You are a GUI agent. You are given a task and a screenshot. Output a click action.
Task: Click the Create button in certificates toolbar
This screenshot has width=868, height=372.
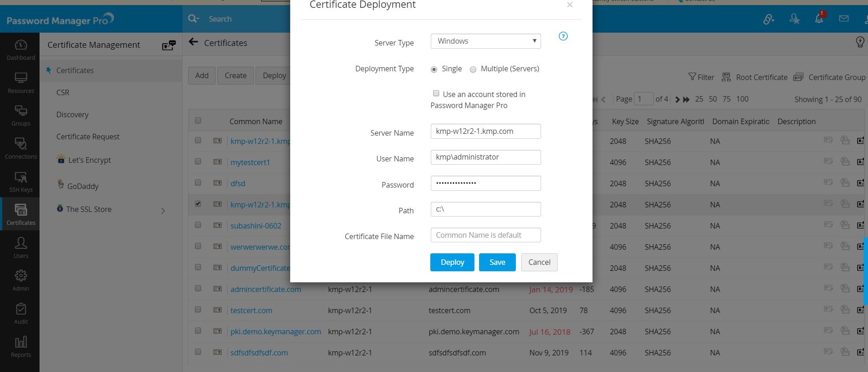(x=236, y=75)
